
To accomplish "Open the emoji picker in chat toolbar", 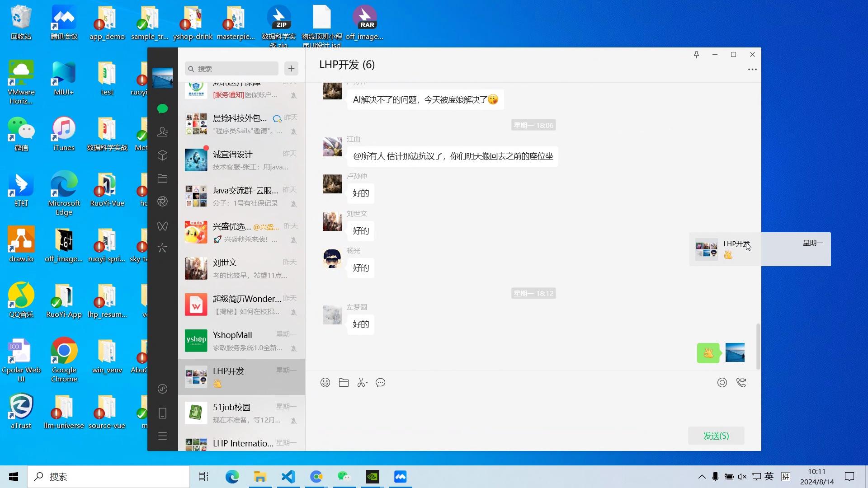I will coord(325,383).
